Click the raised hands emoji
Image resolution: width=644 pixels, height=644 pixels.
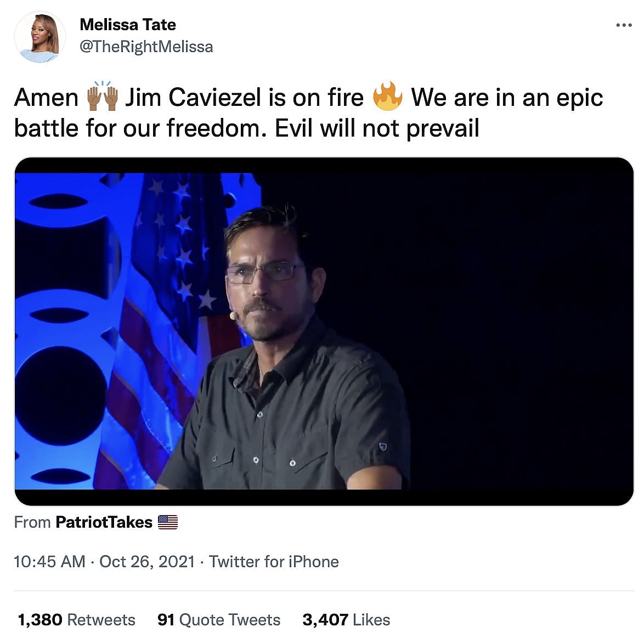tap(102, 97)
